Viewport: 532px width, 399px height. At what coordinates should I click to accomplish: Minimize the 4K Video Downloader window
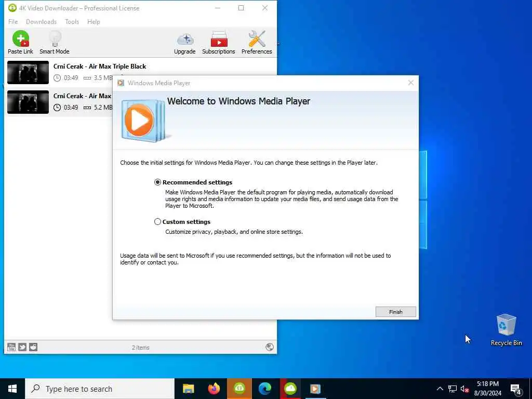click(x=218, y=8)
